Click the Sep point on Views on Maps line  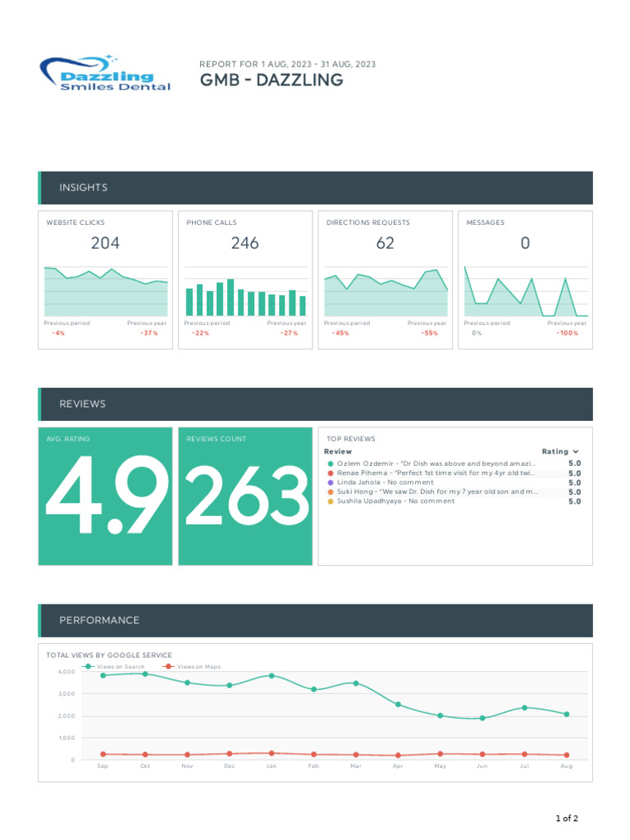click(x=103, y=754)
